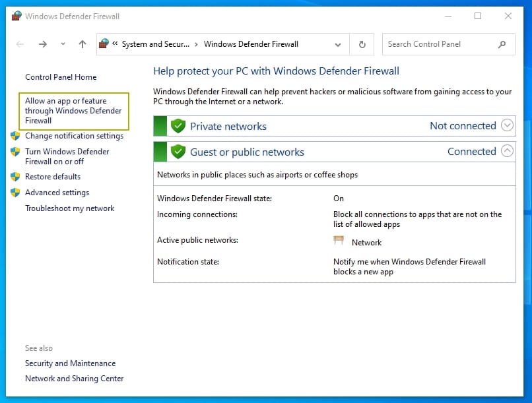Open the recent locations dropdown arrow
Screen dimensions: 532x403
click(63, 44)
